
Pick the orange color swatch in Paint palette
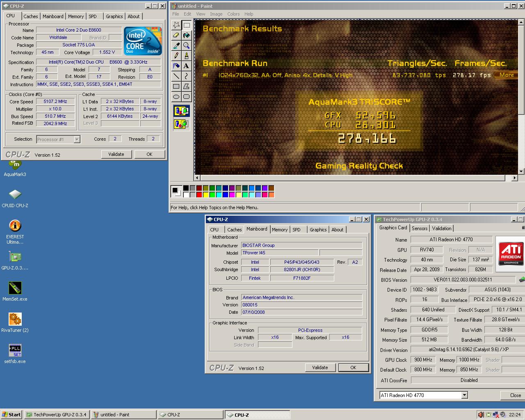[x=271, y=195]
